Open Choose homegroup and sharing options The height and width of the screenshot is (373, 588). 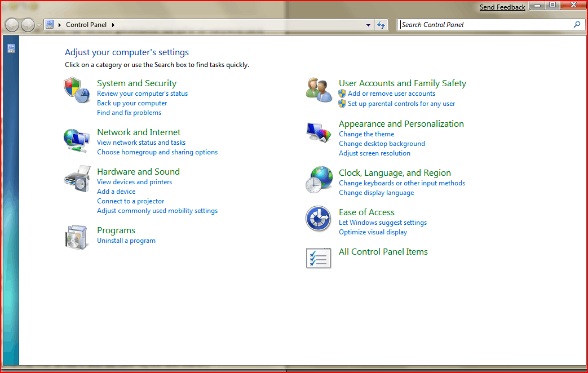tap(157, 152)
